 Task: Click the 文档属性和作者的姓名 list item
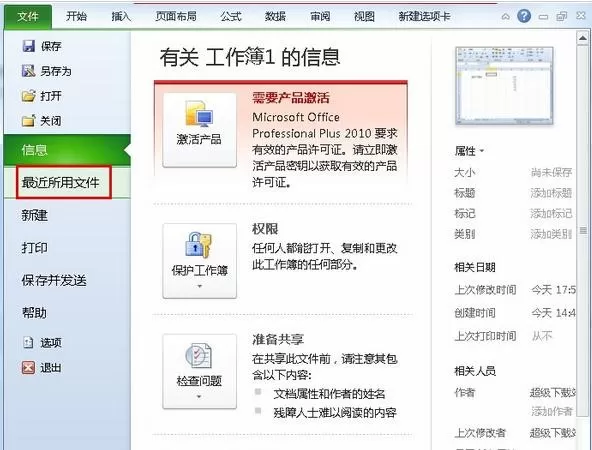tap(329, 394)
